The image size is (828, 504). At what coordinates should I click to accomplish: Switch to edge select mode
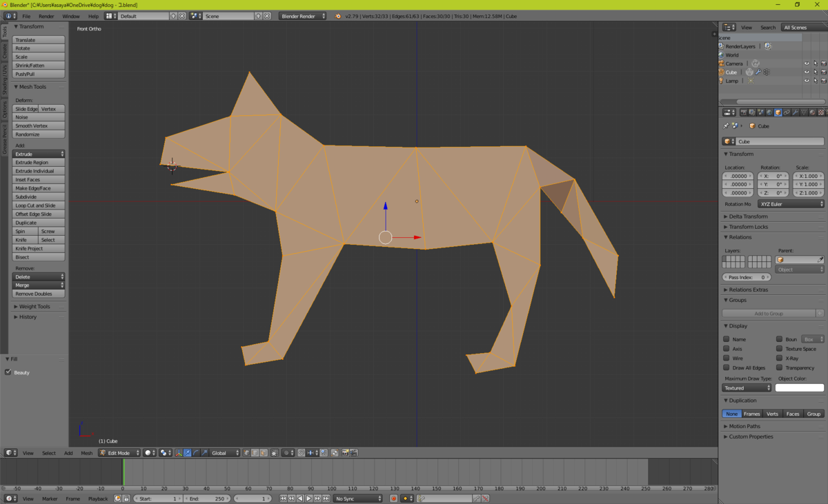255,453
